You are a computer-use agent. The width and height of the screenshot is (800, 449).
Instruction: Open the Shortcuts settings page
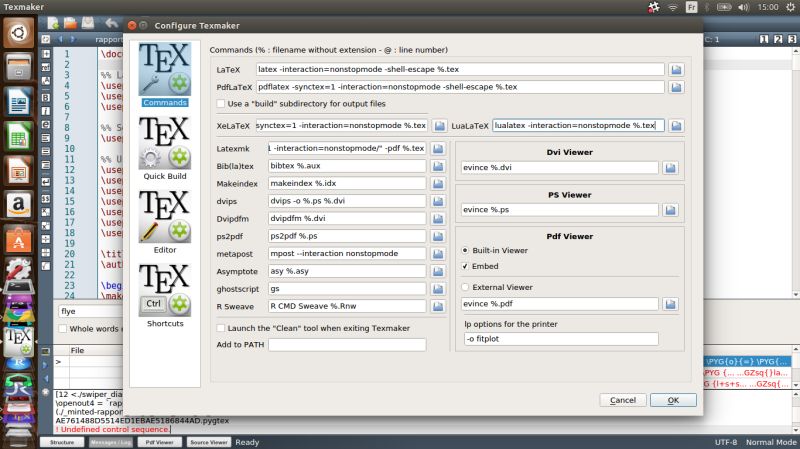coord(165,295)
